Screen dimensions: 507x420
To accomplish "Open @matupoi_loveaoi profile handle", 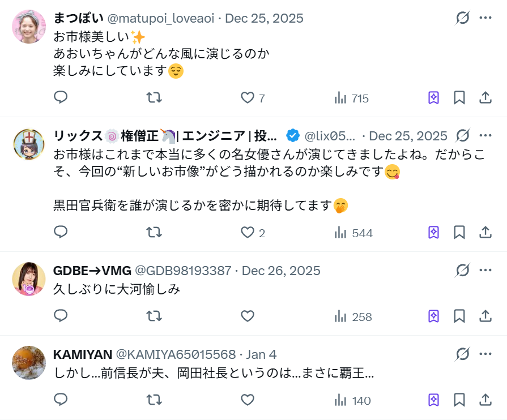I will click(x=161, y=18).
